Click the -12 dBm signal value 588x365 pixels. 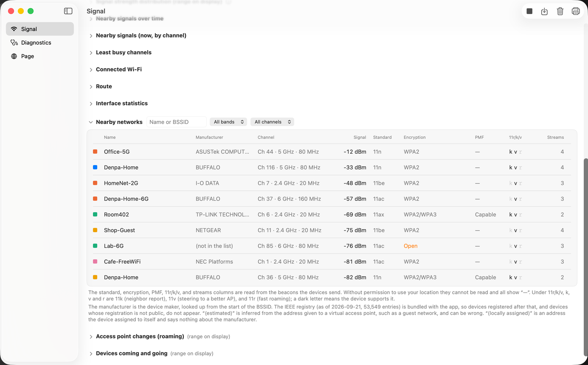point(355,152)
